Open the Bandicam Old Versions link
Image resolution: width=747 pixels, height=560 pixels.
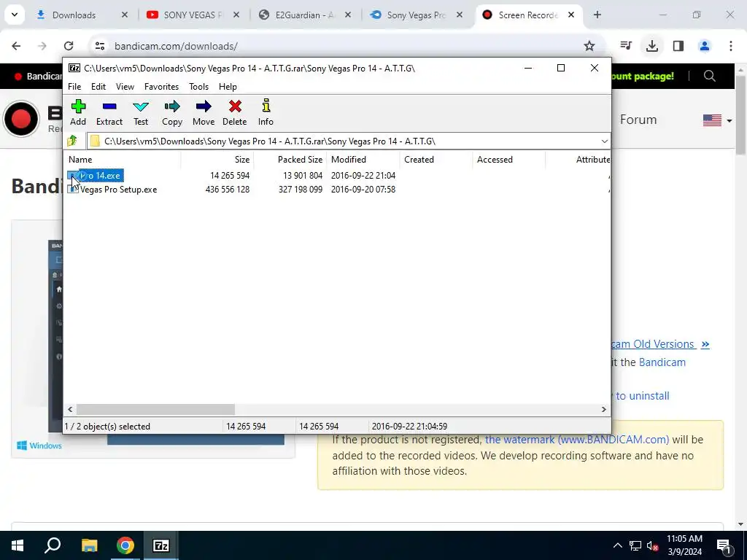(660, 344)
